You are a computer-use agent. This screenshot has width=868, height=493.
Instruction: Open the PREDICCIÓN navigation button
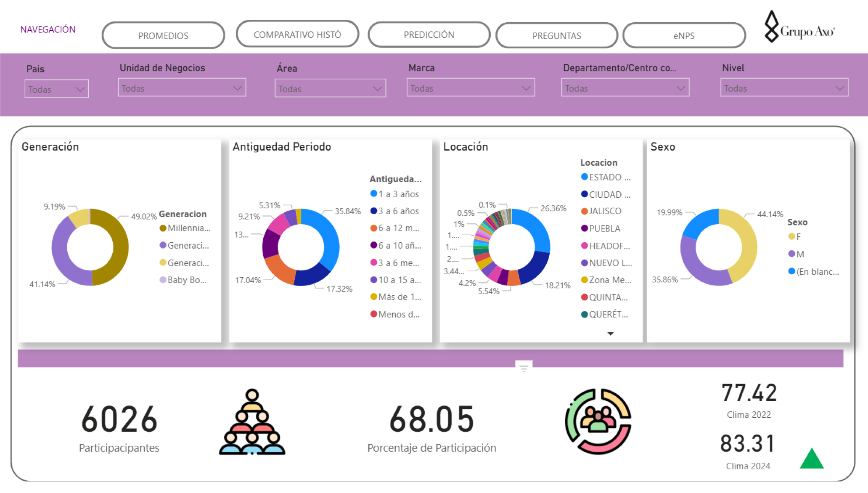click(429, 35)
